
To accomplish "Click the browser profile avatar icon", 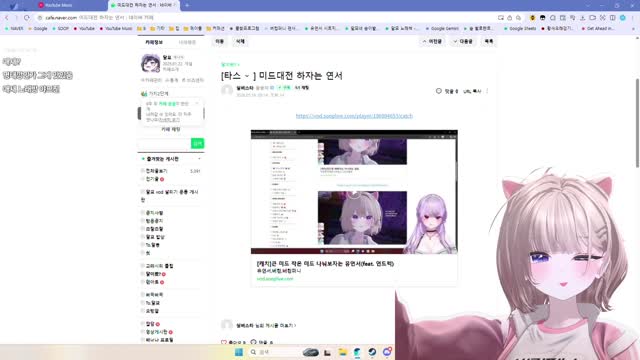I will coord(622,18).
